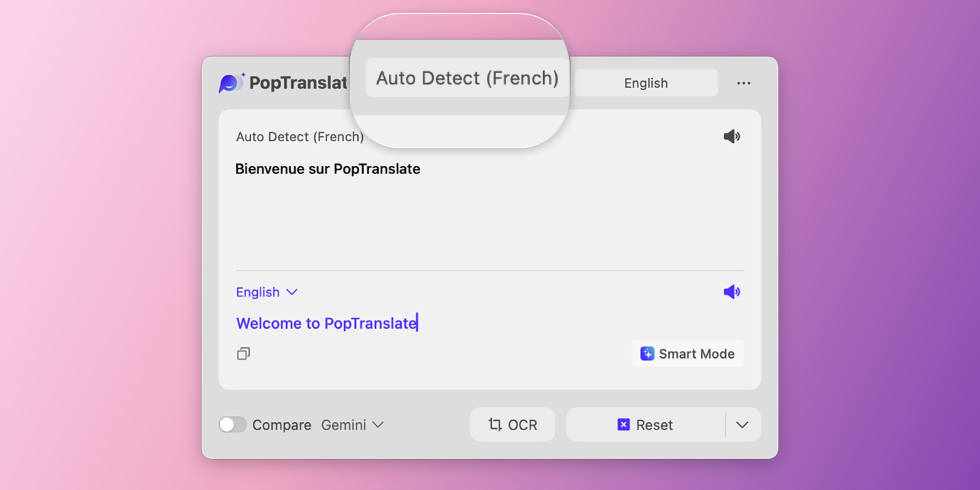This screenshot has width=980, height=490.
Task: Toggle the Compare switch
Action: [232, 425]
